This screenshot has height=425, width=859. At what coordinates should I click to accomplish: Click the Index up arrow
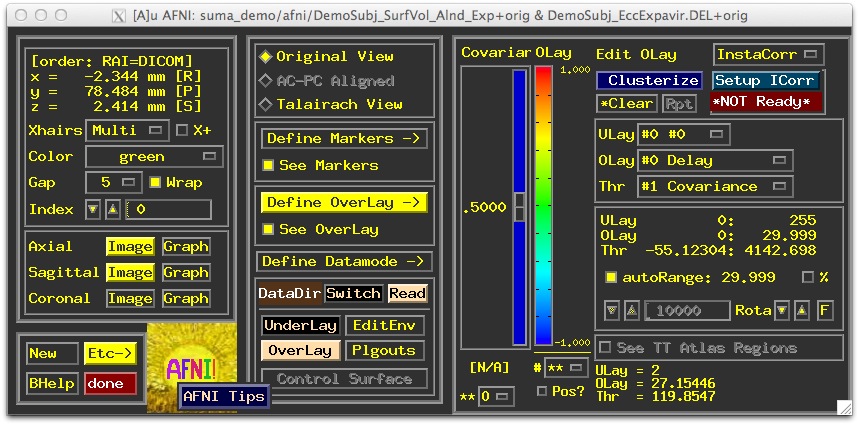pyautogui.click(x=113, y=210)
